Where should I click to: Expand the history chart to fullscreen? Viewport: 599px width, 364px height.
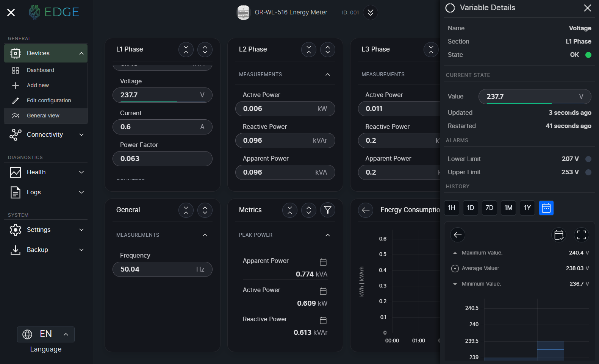(582, 235)
